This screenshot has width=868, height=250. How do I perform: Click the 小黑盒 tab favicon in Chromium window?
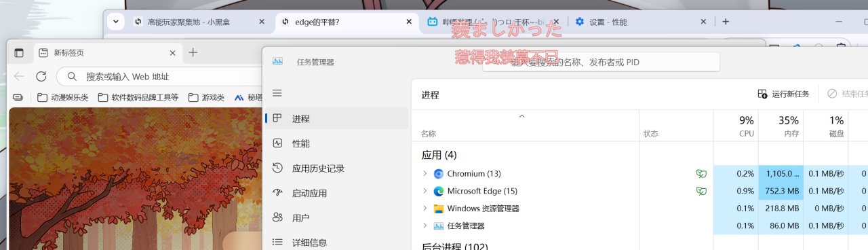[138, 22]
